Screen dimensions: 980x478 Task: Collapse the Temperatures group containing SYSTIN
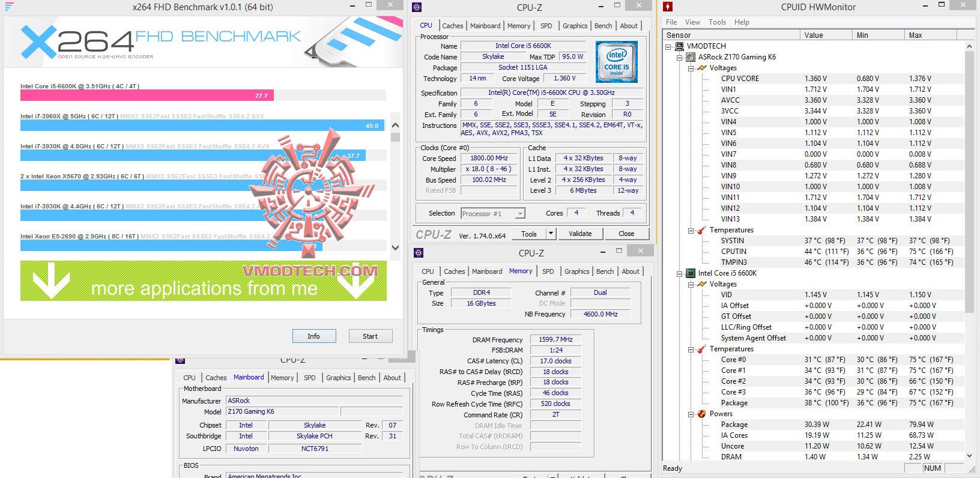pyautogui.click(x=691, y=230)
